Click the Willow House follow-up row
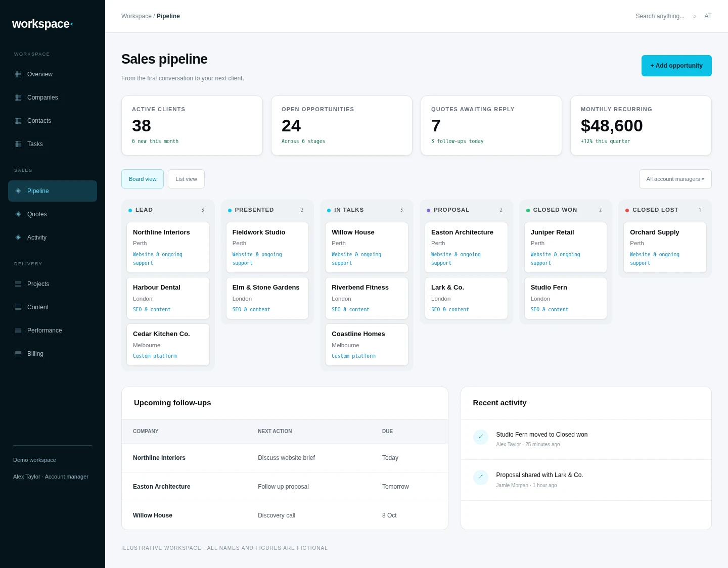Image resolution: width=728 pixels, height=568 pixels. (x=285, y=515)
